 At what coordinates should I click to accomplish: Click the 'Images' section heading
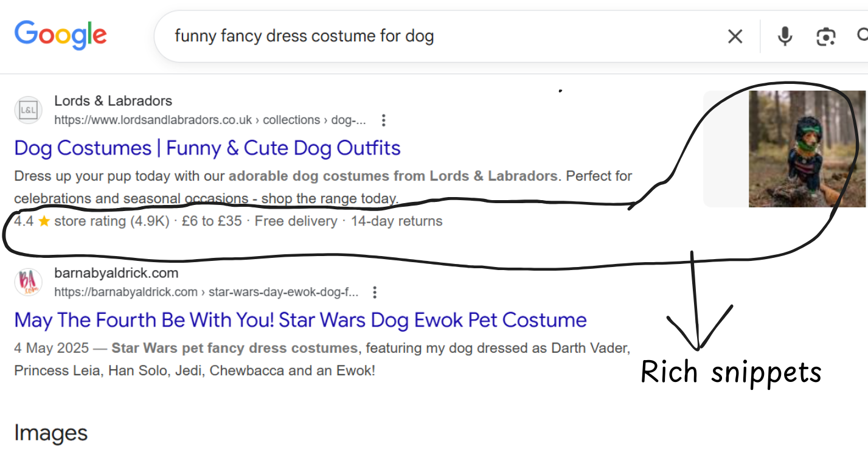[51, 433]
